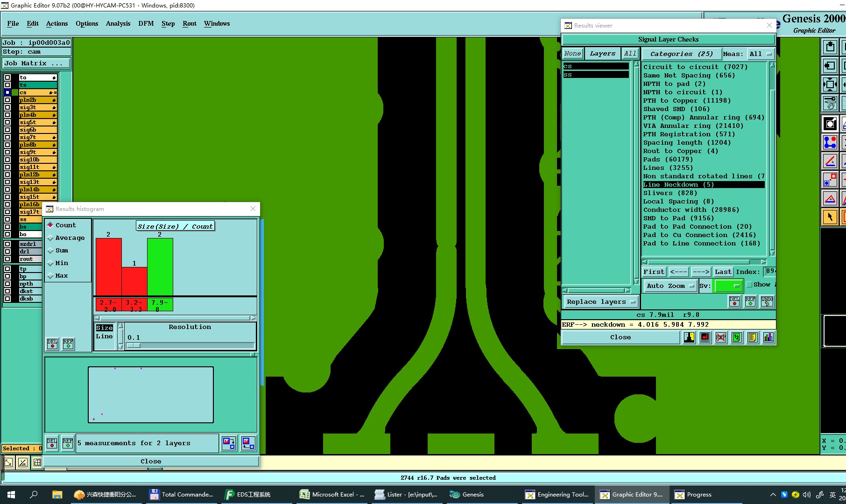Click histogram-from-selection arrow up icon

[x=248, y=443]
